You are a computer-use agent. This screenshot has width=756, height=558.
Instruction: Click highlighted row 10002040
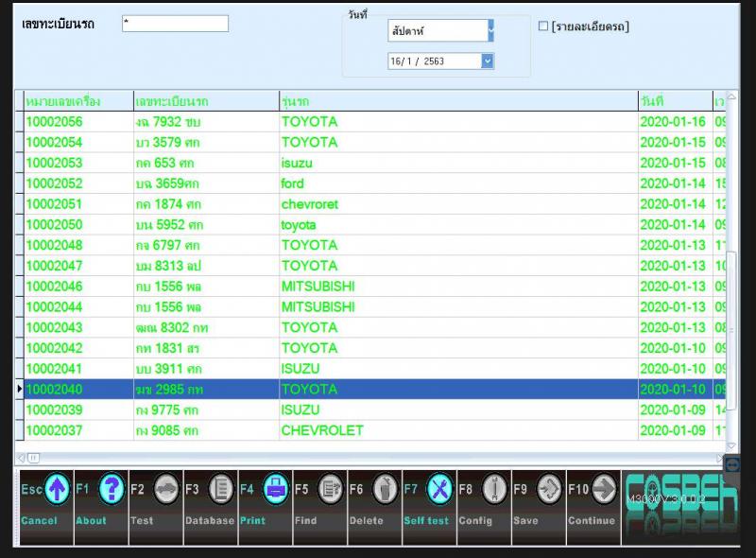pos(374,390)
